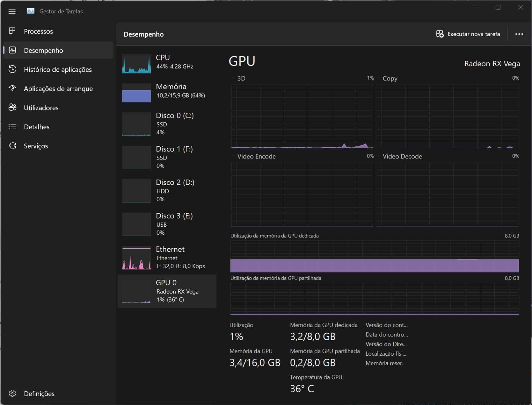Screen dimensions: 532x405
Task: Select Disco 1 (F:) performance entry
Action: [167, 157]
